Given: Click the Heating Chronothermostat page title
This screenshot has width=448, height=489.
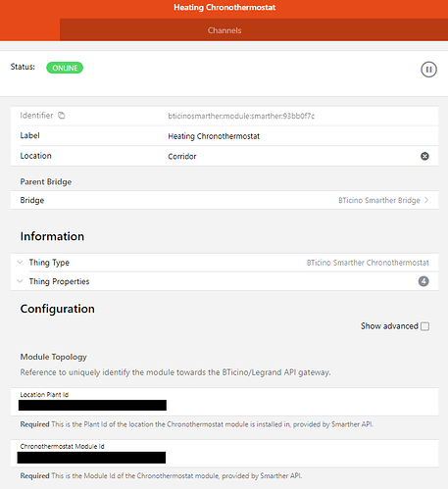Looking at the screenshot, I should (224, 8).
